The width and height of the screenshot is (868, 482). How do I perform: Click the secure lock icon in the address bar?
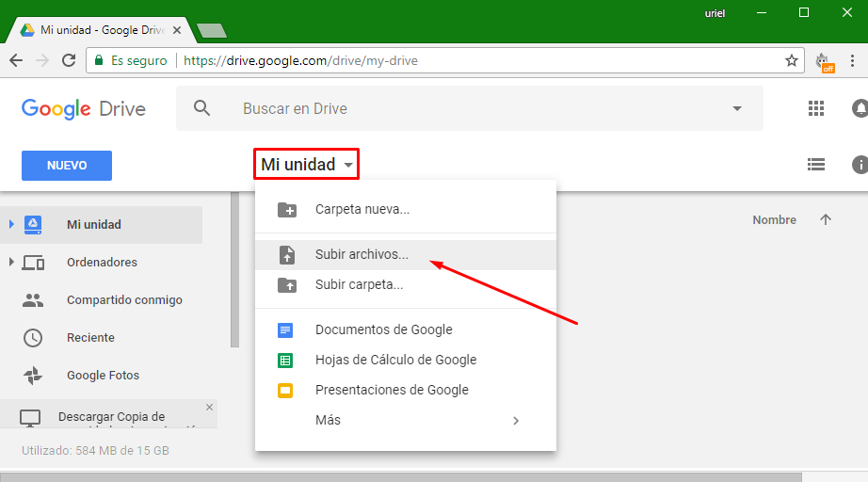click(99, 59)
